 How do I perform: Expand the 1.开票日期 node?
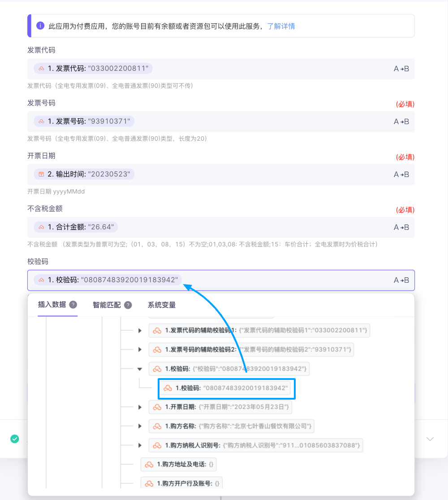(140, 407)
